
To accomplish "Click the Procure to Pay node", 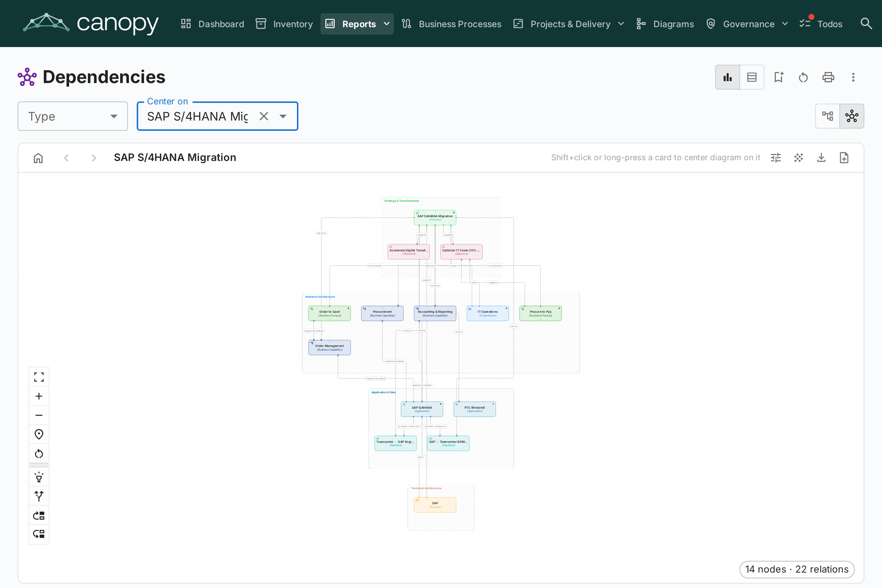I will pos(540,313).
